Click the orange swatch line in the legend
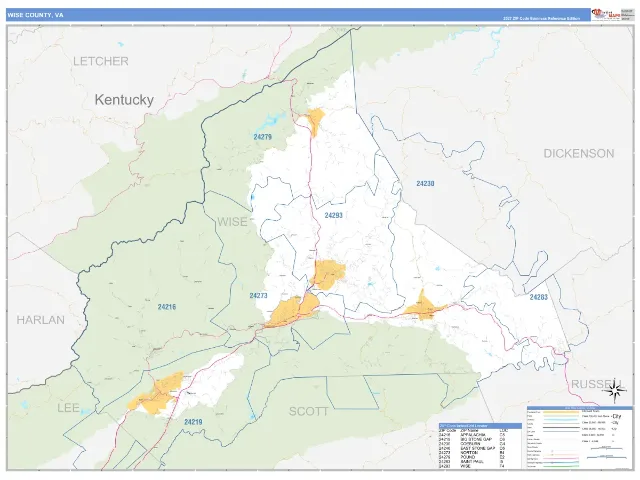Screen dimensions: 640x480 click(x=561, y=412)
